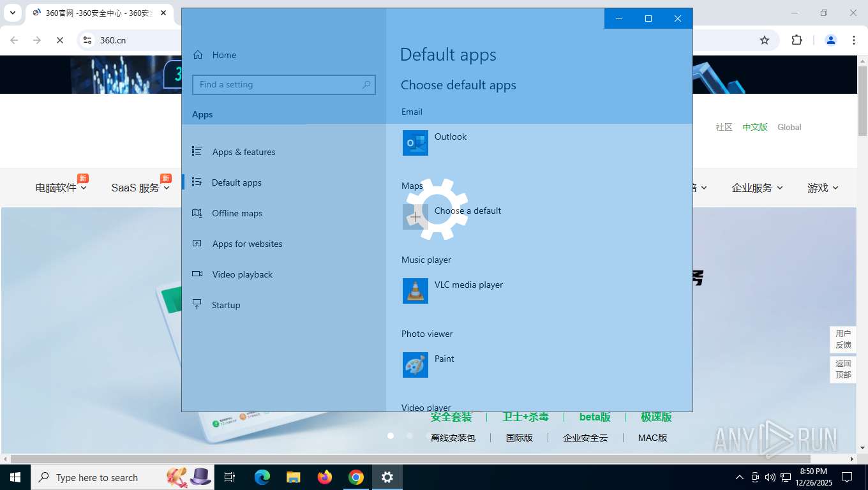Open 极速版 download link
The width and height of the screenshot is (868, 490).
(x=656, y=417)
